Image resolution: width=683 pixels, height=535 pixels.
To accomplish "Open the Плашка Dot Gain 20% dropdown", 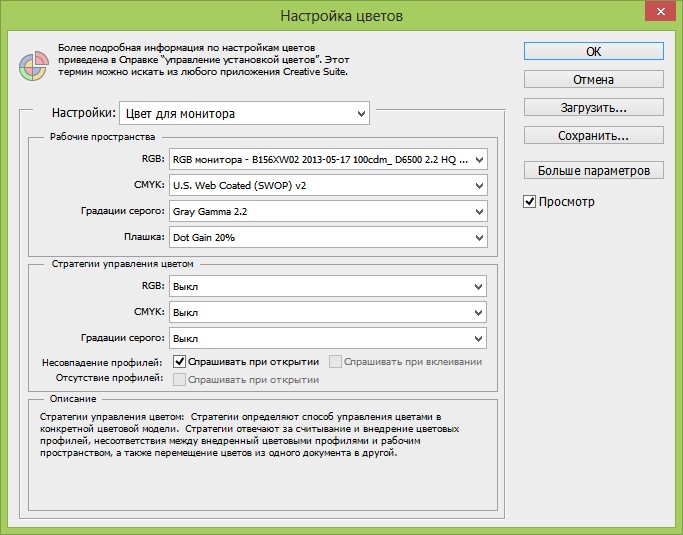I will (328, 237).
